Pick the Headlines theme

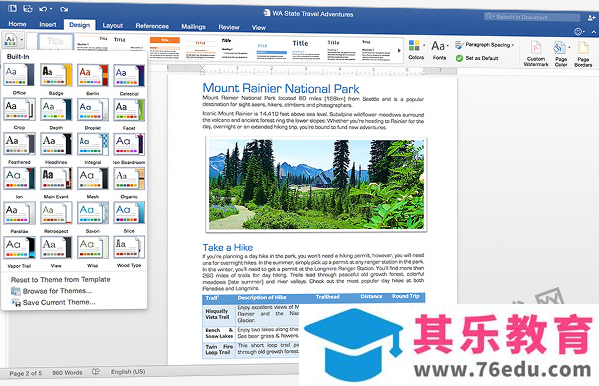(56, 144)
